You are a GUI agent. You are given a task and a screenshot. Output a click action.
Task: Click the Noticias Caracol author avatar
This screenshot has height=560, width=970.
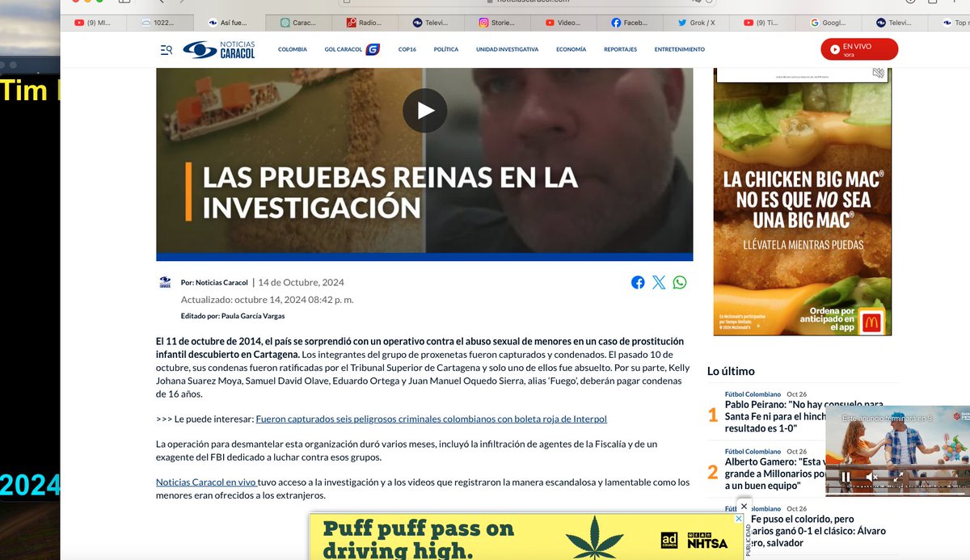[x=165, y=283]
